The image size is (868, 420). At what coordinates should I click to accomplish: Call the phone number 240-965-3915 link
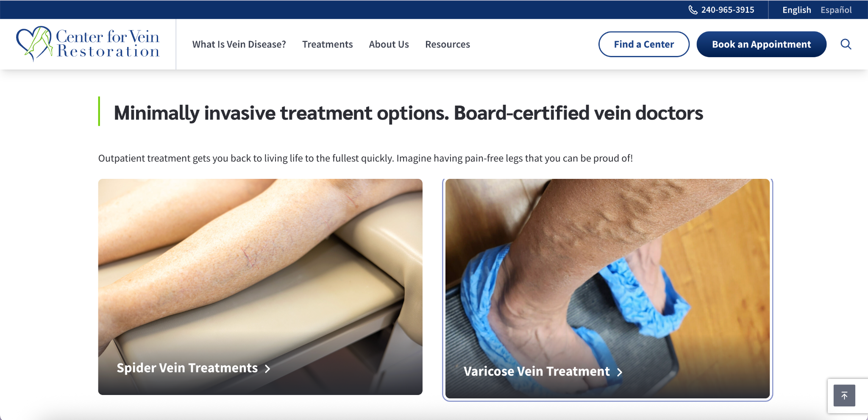[728, 10]
